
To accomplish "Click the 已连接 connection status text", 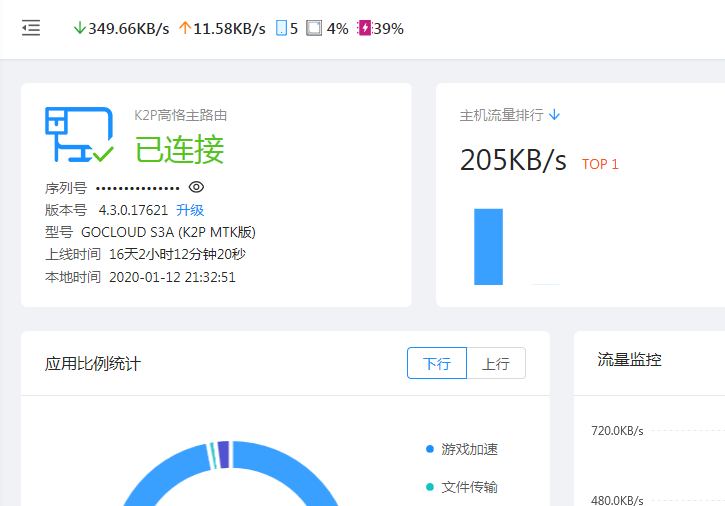I will pos(180,149).
